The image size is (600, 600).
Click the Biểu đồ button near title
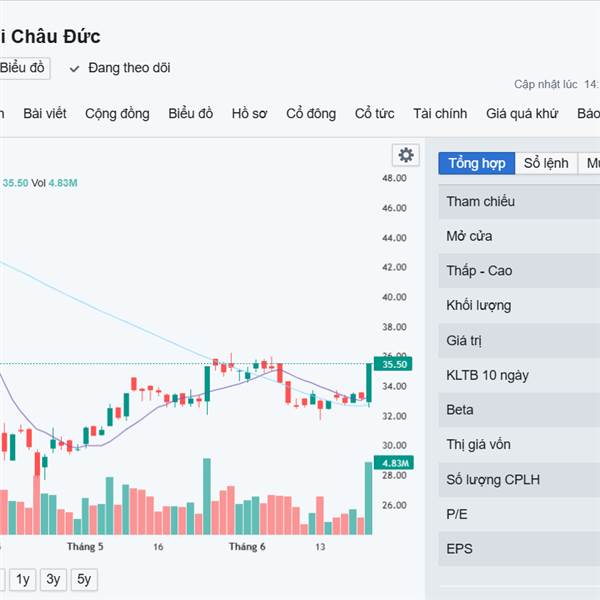click(23, 68)
